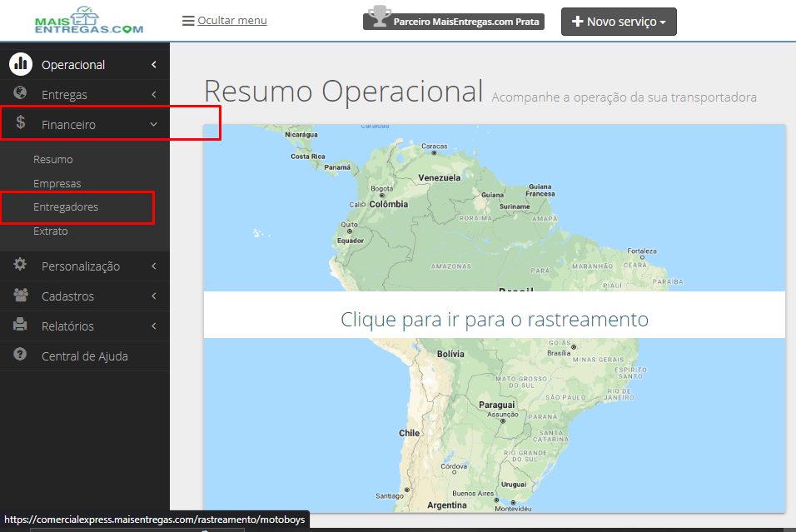
Task: Click the Operacional bar-chart icon
Action: coord(21,64)
